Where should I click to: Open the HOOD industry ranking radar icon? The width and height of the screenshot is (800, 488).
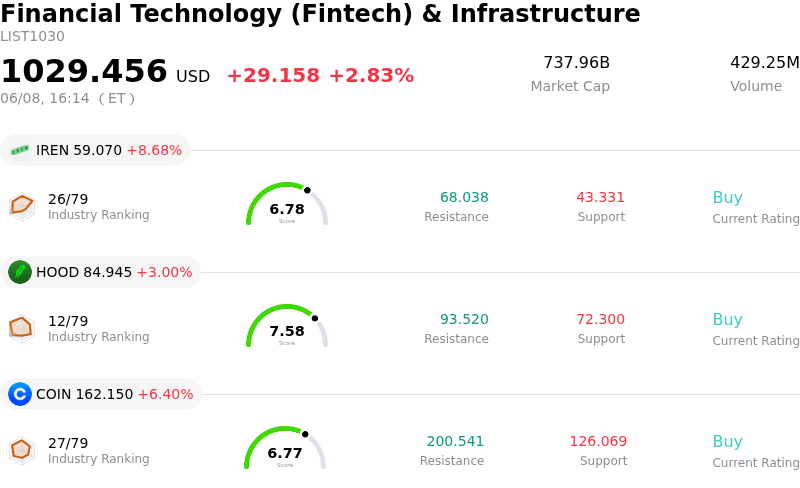(x=22, y=328)
